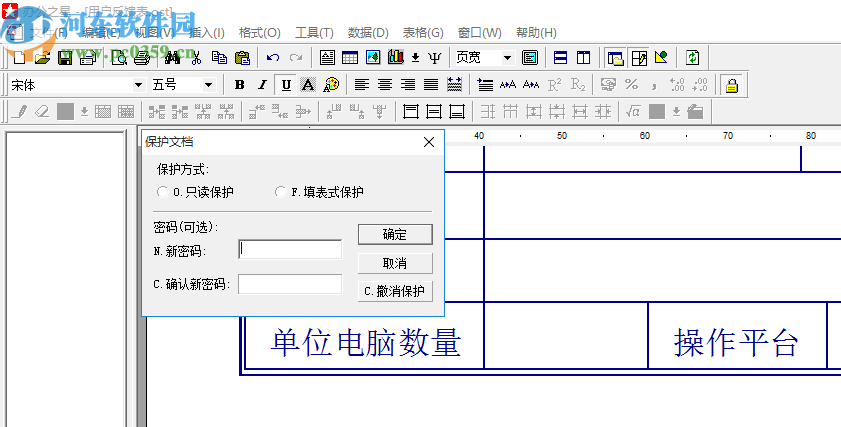The width and height of the screenshot is (841, 427).
Task: Increase indent with the indent lines icon
Action: [x=485, y=85]
